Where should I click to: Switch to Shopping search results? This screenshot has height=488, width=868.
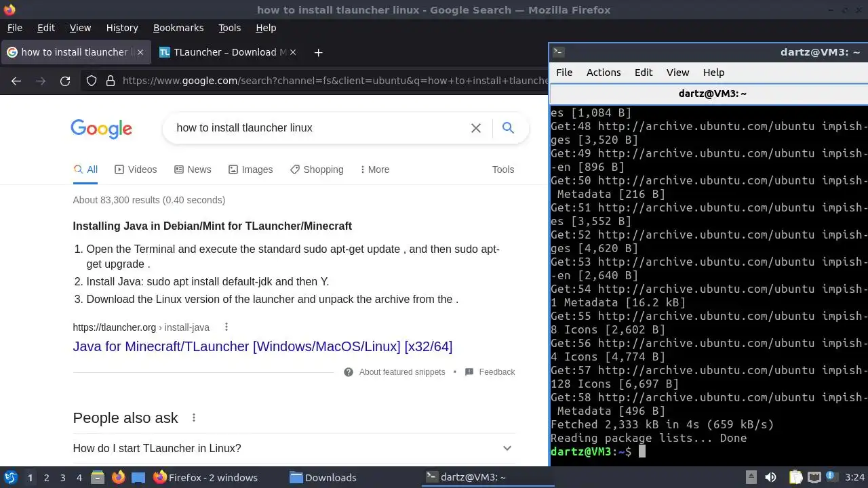tap(317, 169)
